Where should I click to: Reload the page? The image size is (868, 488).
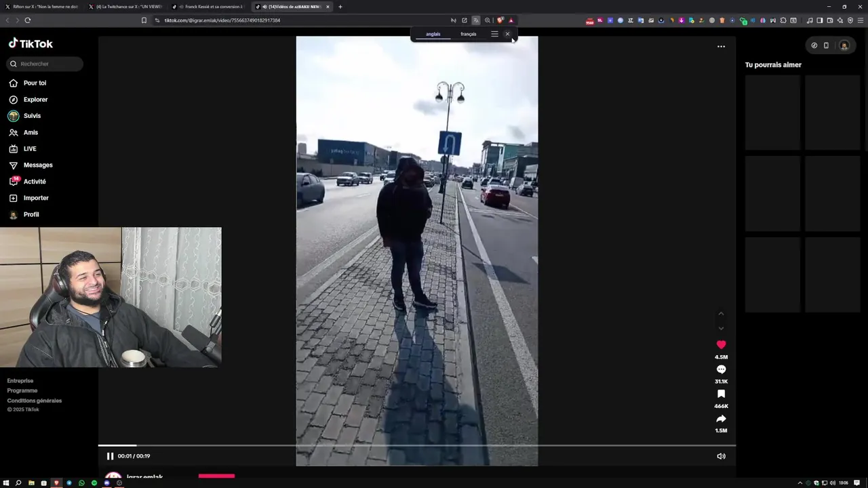point(28,20)
